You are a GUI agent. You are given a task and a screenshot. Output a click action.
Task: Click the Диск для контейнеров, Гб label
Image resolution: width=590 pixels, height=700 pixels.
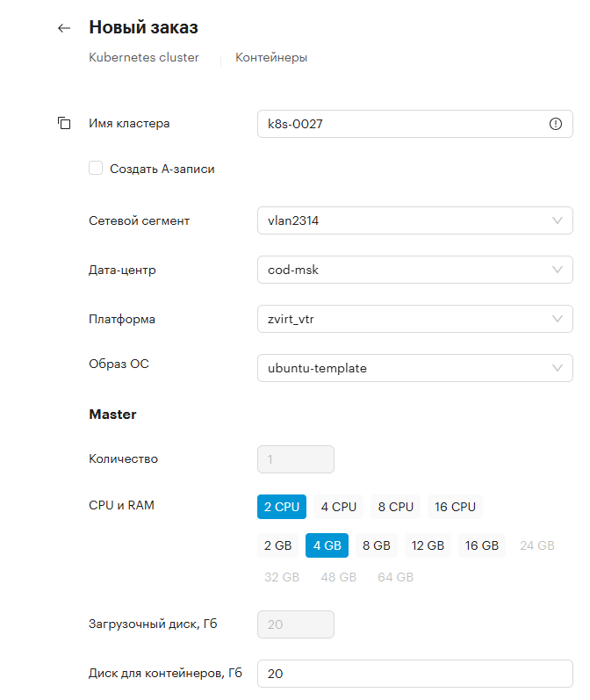coord(165,673)
